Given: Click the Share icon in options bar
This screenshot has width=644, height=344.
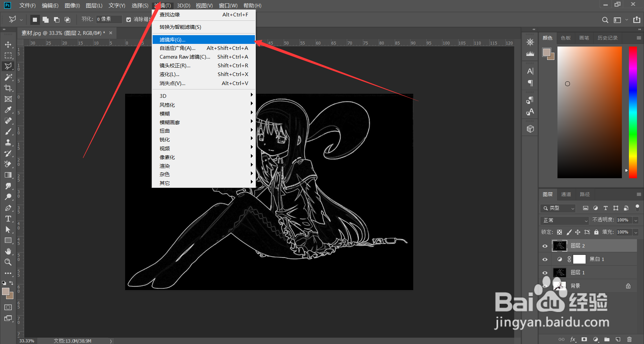Looking at the screenshot, I should pos(637,20).
